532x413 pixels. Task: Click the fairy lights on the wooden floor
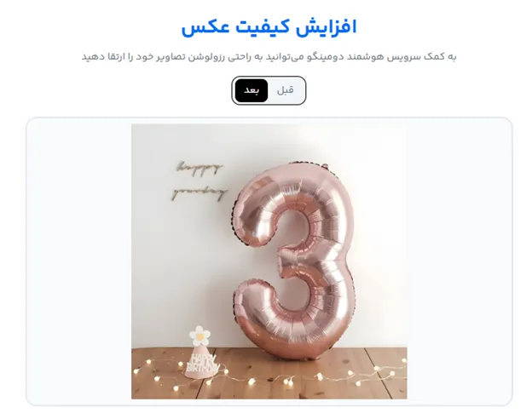coord(269,375)
